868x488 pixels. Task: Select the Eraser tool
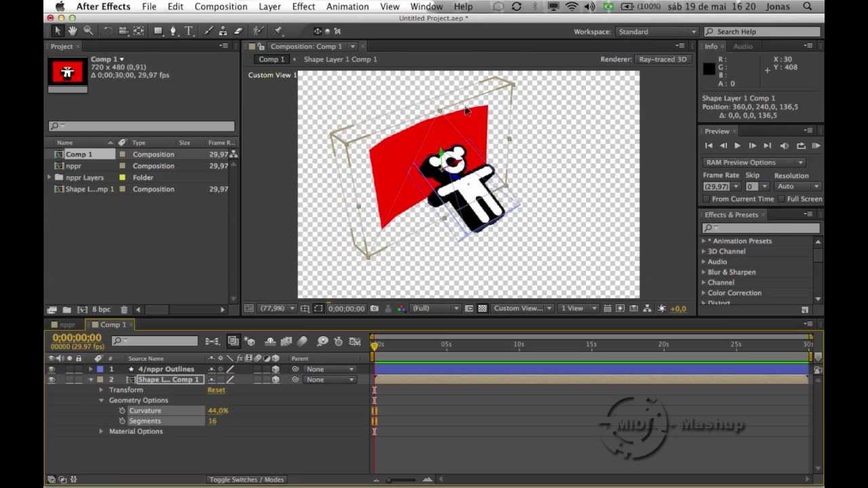click(238, 31)
